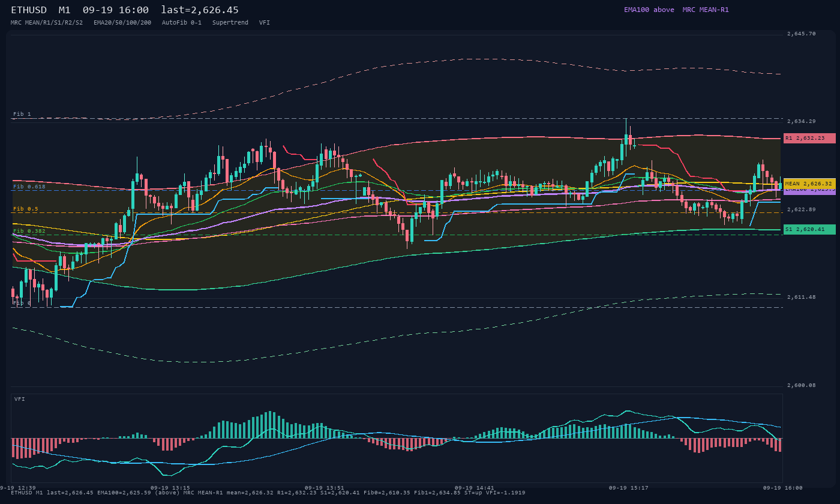
Task: Click the 2,645.70 price axis label
Action: (x=801, y=34)
